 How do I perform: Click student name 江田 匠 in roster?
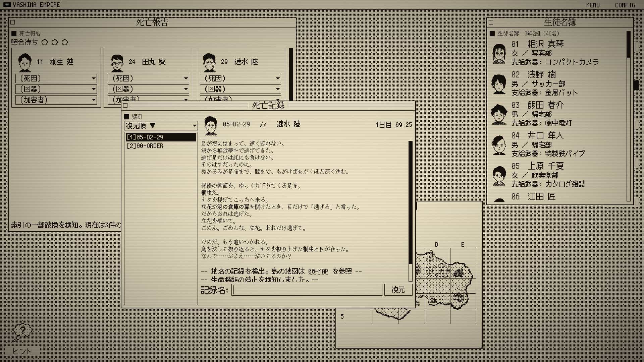click(542, 196)
